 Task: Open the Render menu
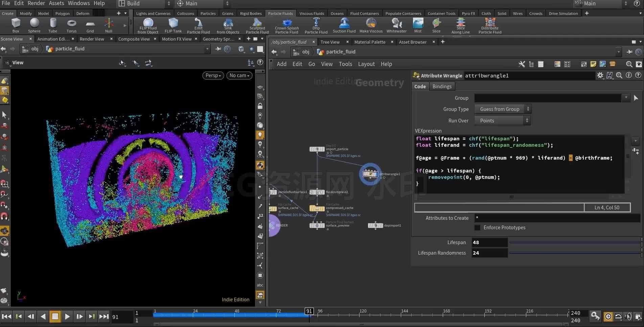click(x=36, y=3)
